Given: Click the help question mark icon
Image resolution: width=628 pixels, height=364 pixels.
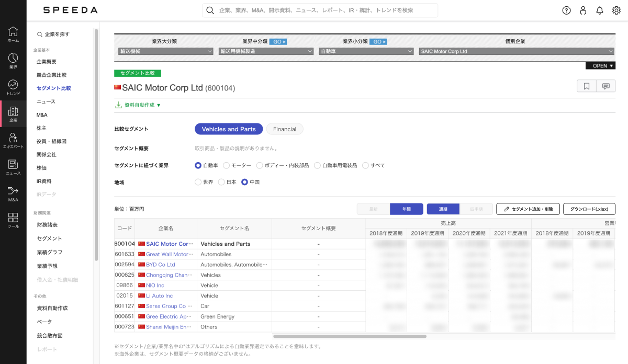Looking at the screenshot, I should [566, 10].
